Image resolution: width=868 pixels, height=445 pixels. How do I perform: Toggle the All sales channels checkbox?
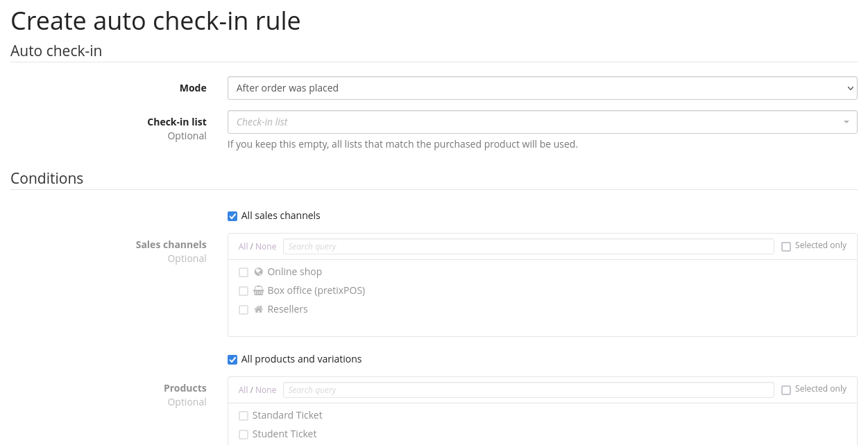coord(232,216)
